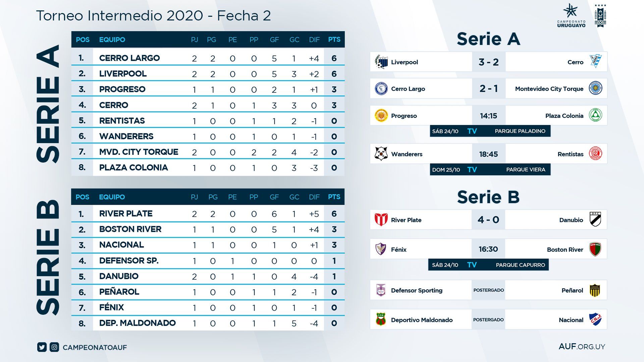Click the POSTERGADO label for Defensor Sporting match
Screen dimensions: 644x362
[x=488, y=290]
